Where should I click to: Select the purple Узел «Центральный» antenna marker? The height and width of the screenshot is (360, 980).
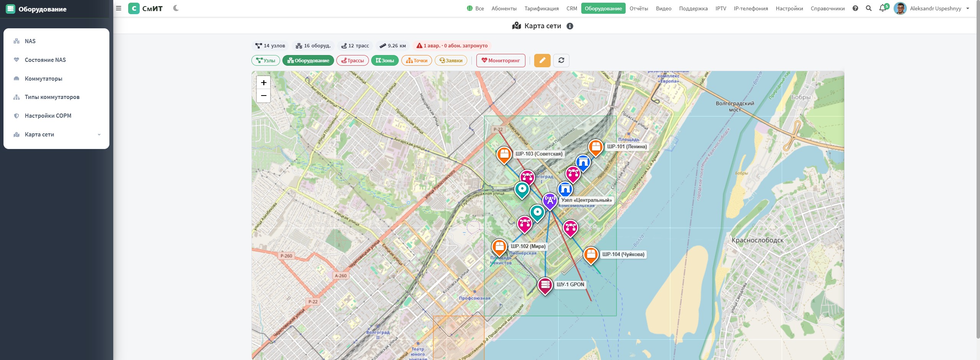pyautogui.click(x=550, y=201)
